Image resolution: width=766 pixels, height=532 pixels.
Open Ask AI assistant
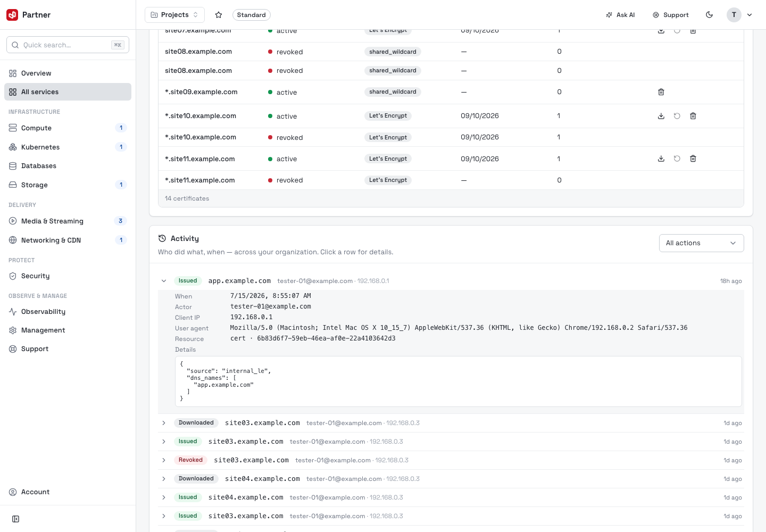pyautogui.click(x=620, y=15)
